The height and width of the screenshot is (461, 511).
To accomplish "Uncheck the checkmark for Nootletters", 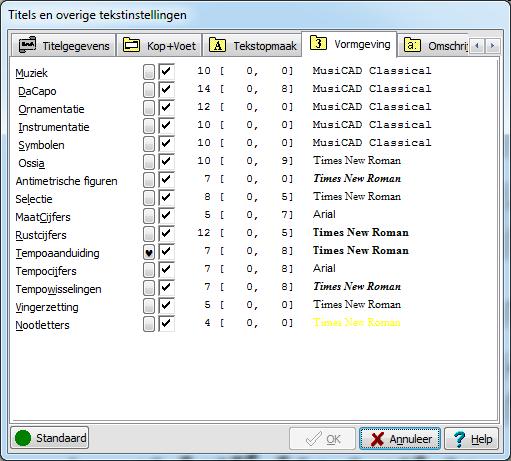I will point(166,324).
